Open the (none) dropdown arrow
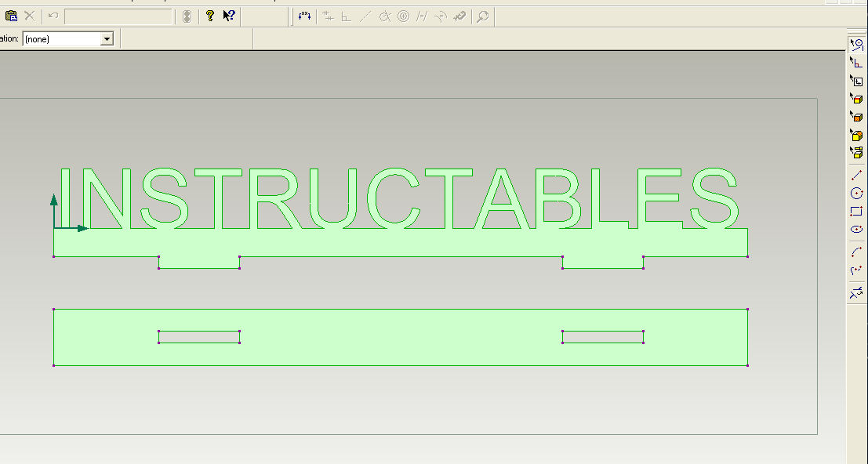The image size is (868, 464). click(x=107, y=38)
